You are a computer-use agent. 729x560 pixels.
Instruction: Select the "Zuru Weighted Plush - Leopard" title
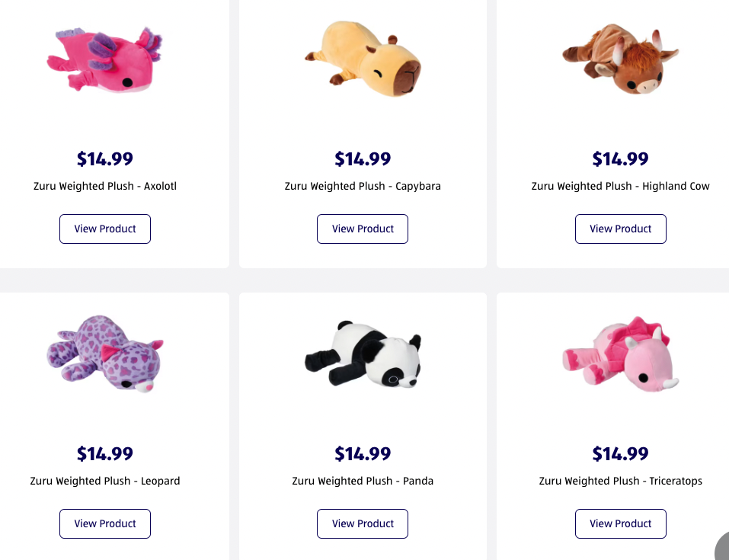pos(105,481)
